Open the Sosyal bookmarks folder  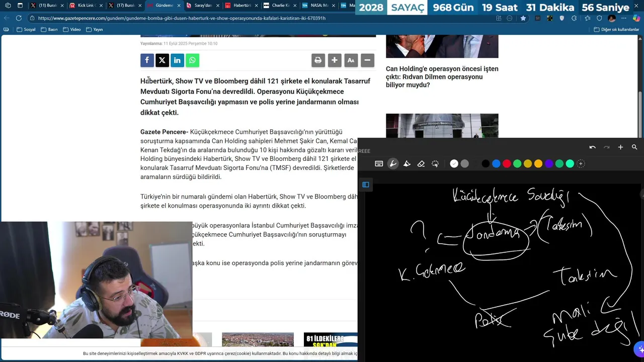coord(26,30)
